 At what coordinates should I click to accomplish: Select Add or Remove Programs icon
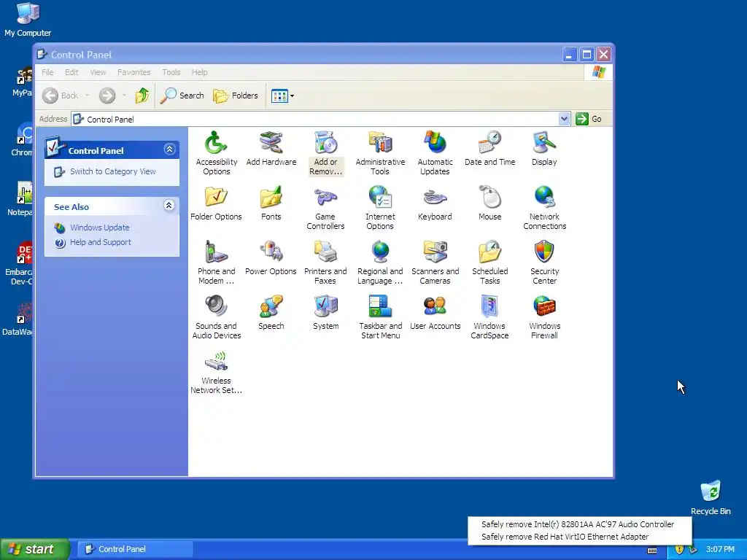[325, 153]
